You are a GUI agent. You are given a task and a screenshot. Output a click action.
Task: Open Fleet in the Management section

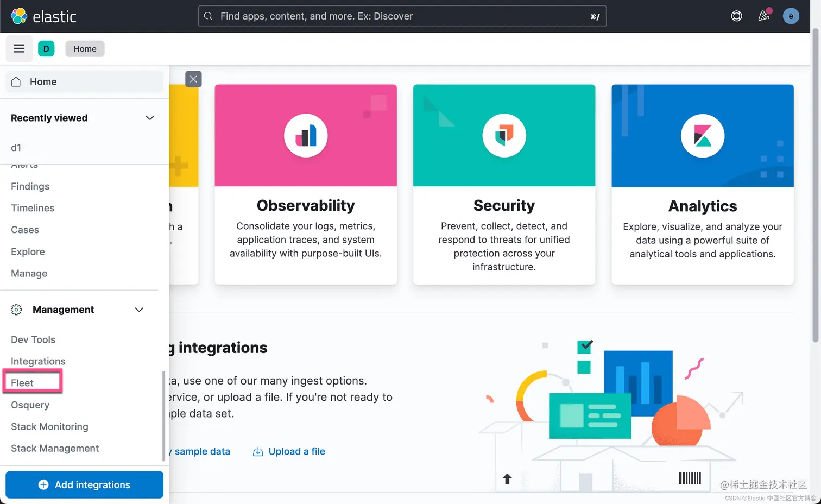[x=22, y=383]
